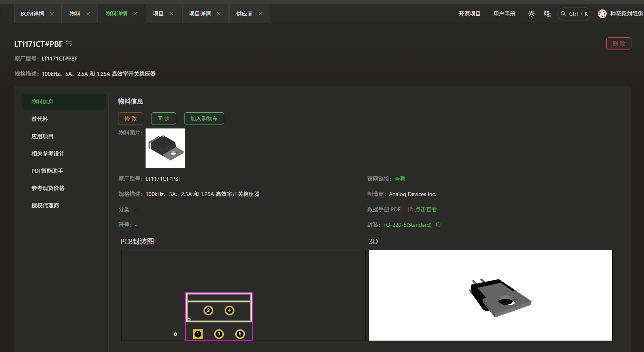Click the component photo thumbnail
This screenshot has height=352, width=644.
165,148
